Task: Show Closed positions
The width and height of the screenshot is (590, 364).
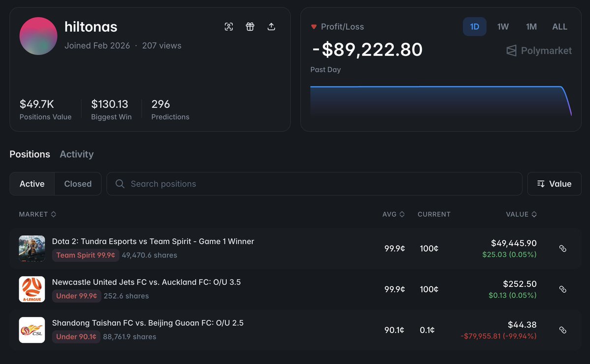Action: tap(78, 184)
